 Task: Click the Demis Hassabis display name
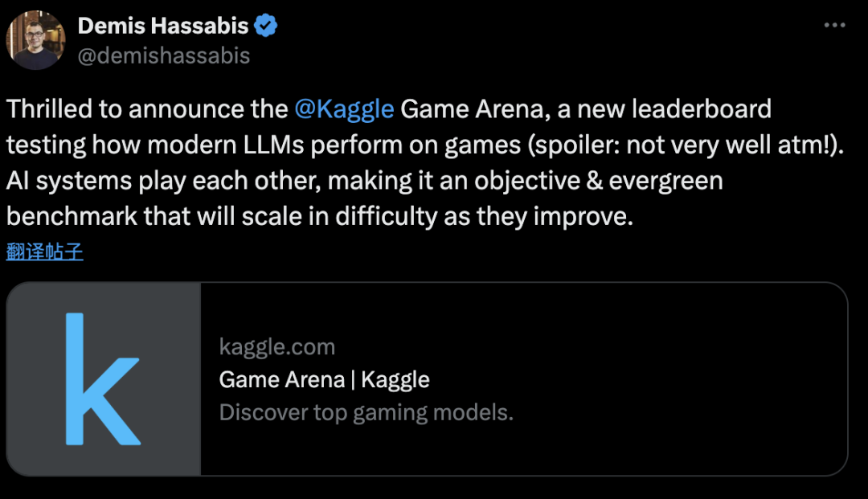(162, 26)
